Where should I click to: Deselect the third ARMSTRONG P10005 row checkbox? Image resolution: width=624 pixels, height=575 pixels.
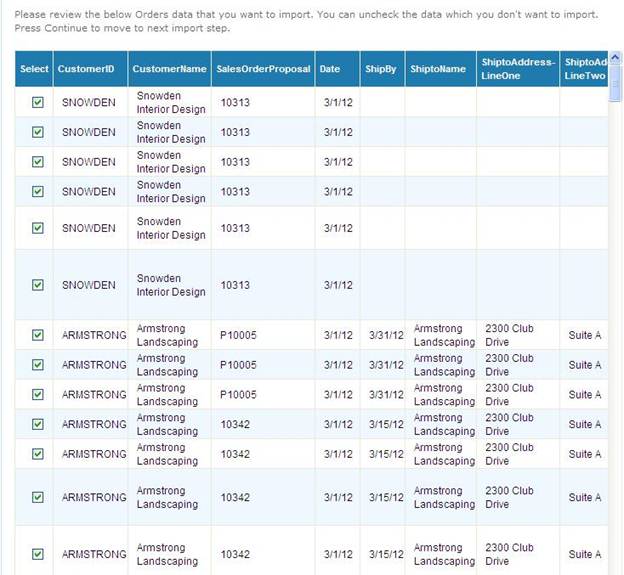38,394
